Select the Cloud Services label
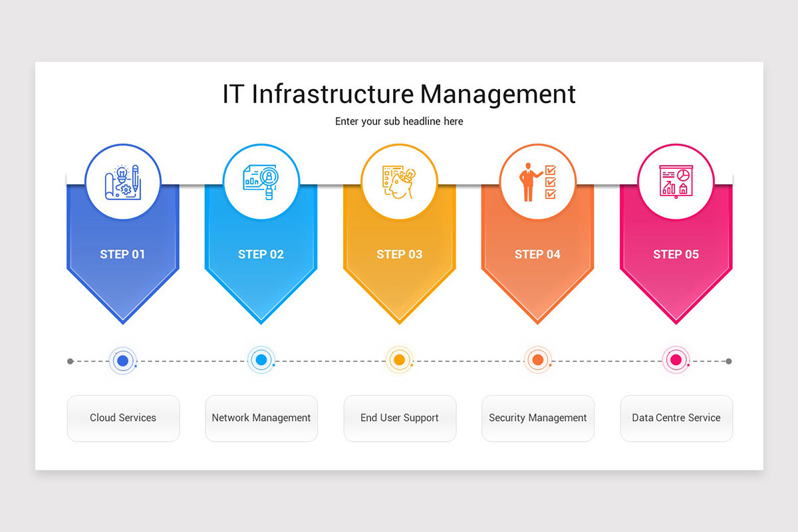Viewport: 798px width, 532px height. click(x=123, y=418)
